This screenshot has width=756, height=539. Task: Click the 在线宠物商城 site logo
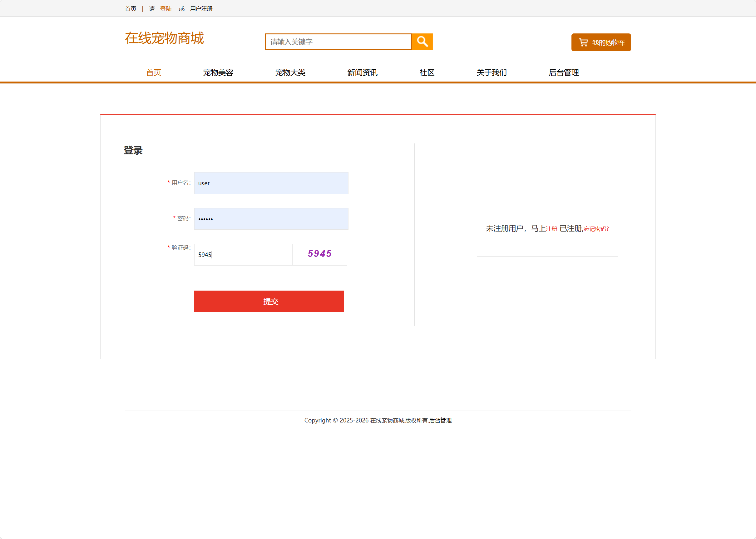coord(164,38)
